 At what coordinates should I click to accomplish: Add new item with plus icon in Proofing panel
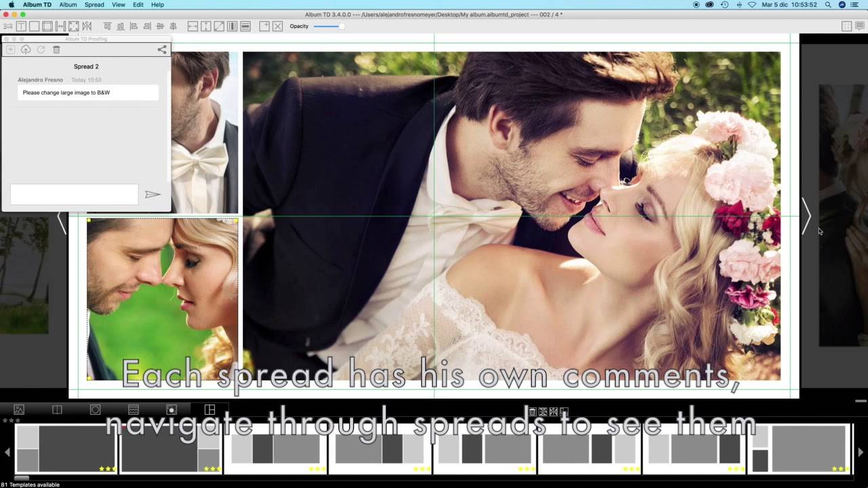[x=10, y=49]
